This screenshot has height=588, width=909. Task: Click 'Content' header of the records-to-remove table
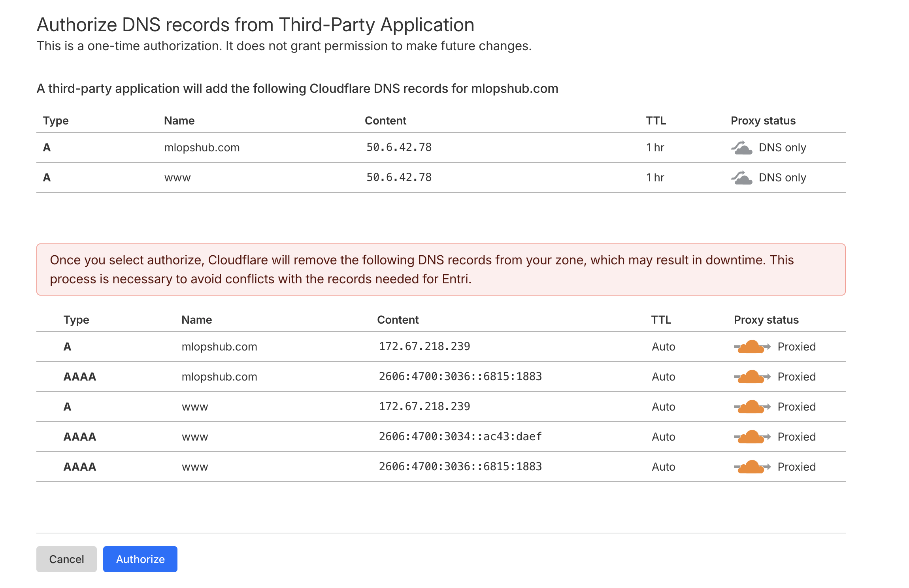398,320
